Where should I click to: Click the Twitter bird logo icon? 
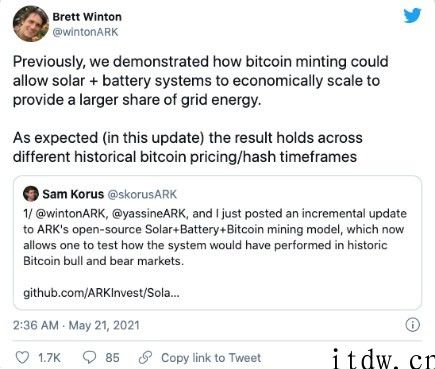(x=412, y=15)
